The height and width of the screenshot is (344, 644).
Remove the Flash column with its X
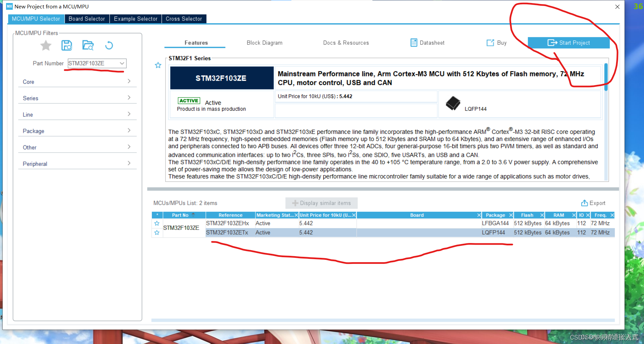[542, 215]
